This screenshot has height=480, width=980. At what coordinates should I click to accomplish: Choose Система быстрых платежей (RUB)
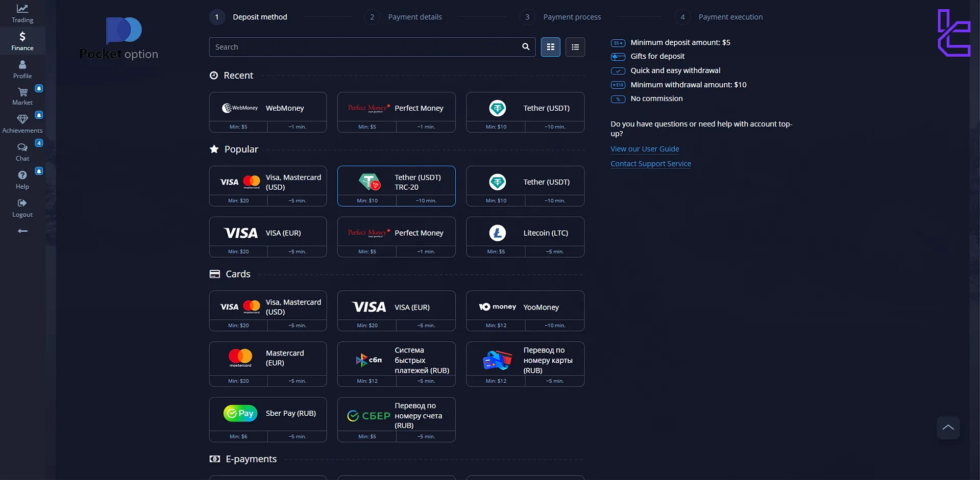click(x=397, y=364)
